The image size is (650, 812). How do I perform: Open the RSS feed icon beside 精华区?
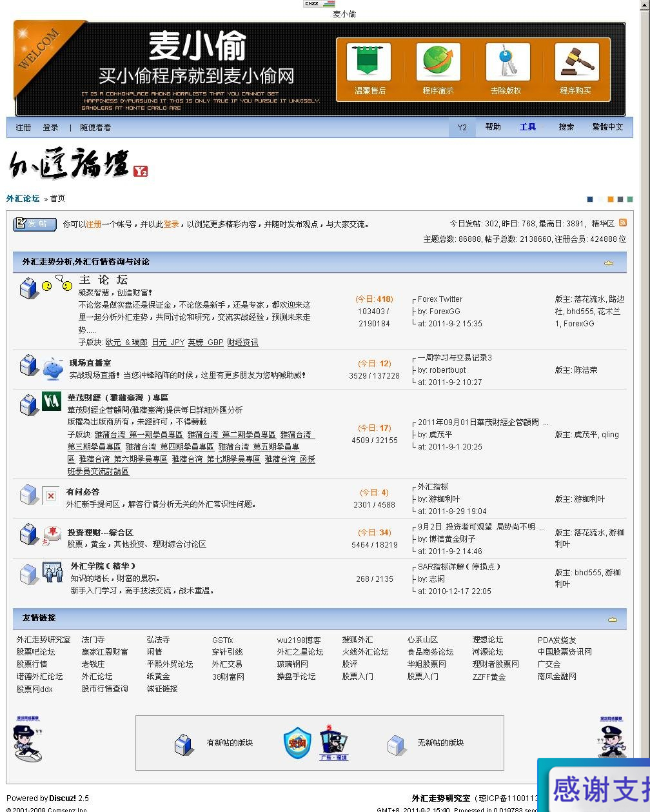pyautogui.click(x=623, y=223)
